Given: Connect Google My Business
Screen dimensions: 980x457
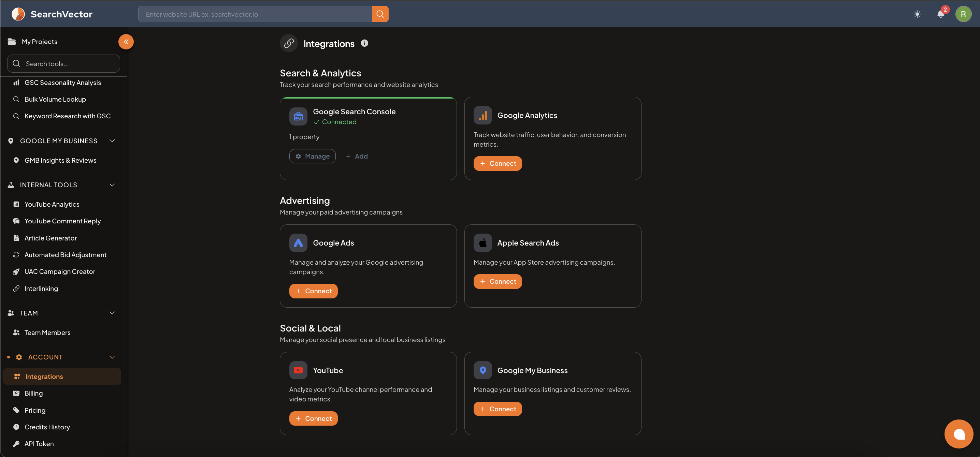Looking at the screenshot, I should [498, 409].
